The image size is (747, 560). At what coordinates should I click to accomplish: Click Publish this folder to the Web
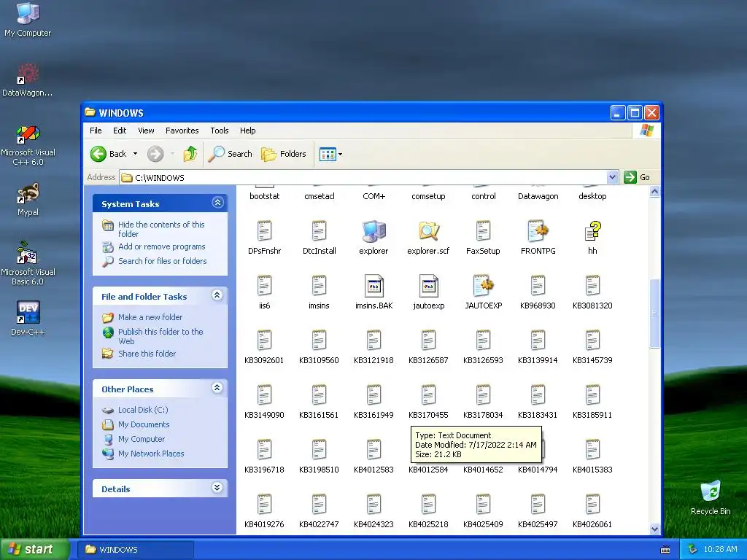160,336
